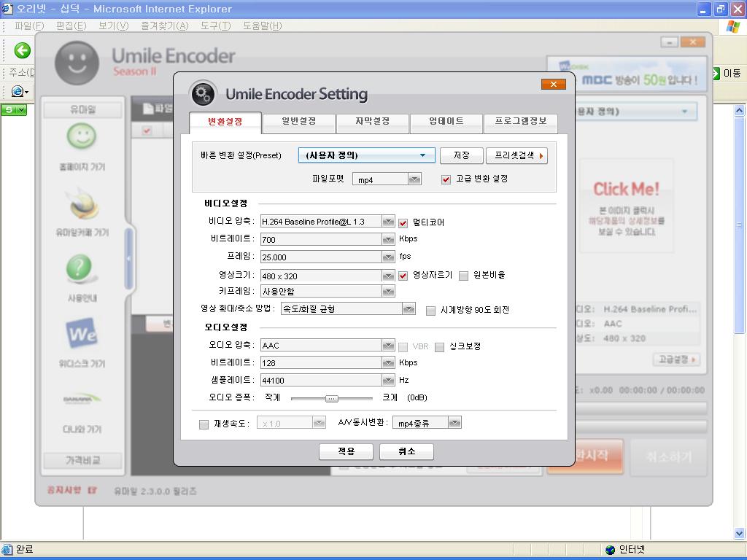Toggle the file list select-all checkbox
This screenshot has width=747, height=560.
[x=147, y=131]
